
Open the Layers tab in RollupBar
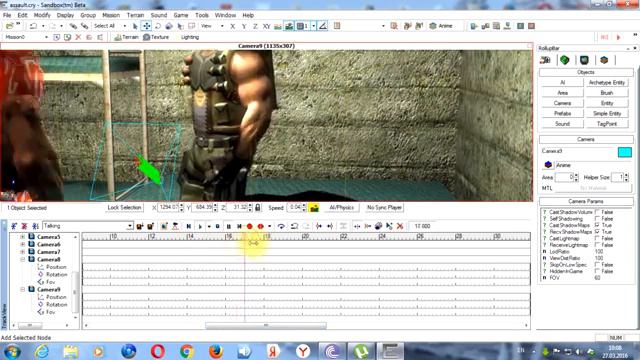(x=604, y=60)
